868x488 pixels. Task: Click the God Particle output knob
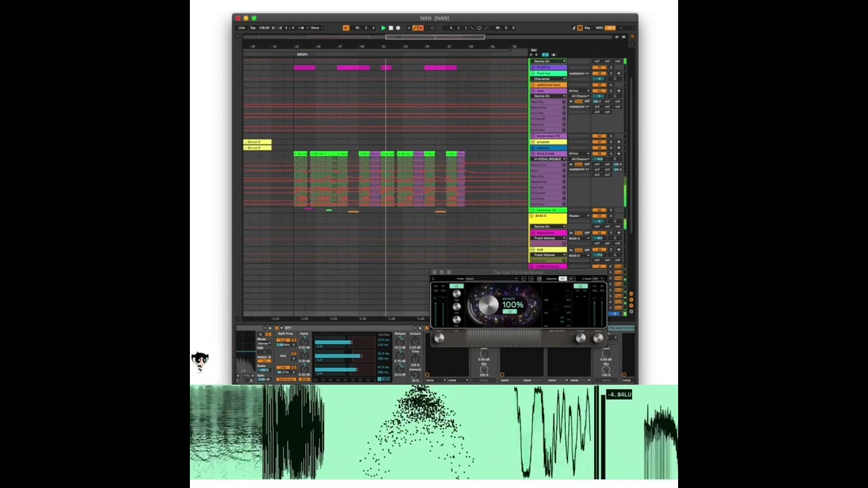598,338
